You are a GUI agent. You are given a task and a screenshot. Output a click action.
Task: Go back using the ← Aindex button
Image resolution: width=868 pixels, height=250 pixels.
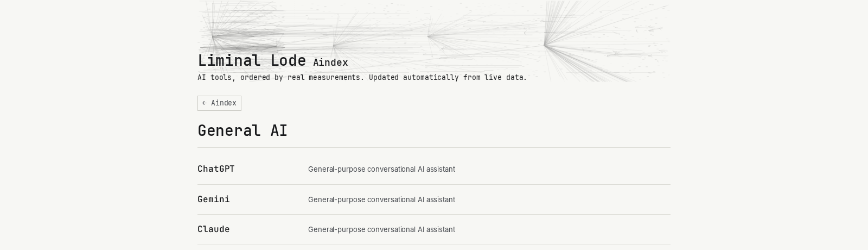click(x=219, y=103)
